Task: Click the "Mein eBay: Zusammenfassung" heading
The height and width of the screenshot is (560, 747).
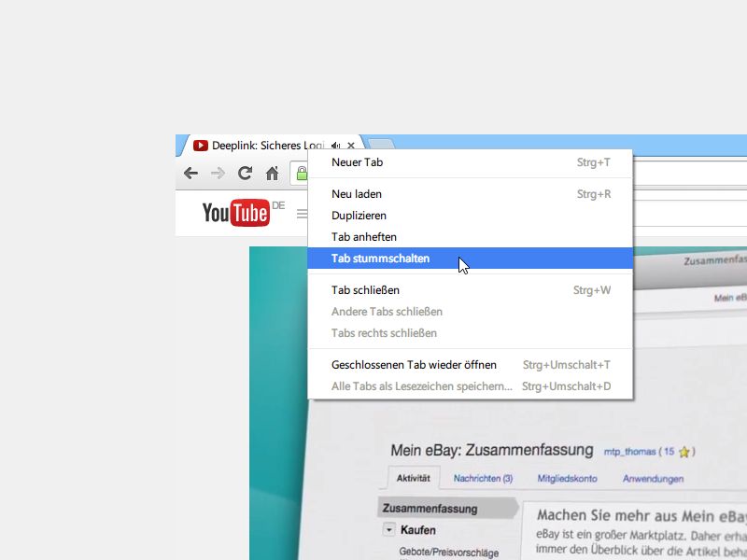Action: (x=492, y=450)
